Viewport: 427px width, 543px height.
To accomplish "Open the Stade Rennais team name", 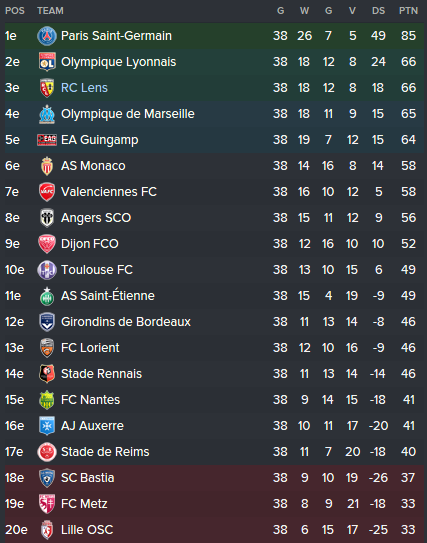I will click(101, 374).
